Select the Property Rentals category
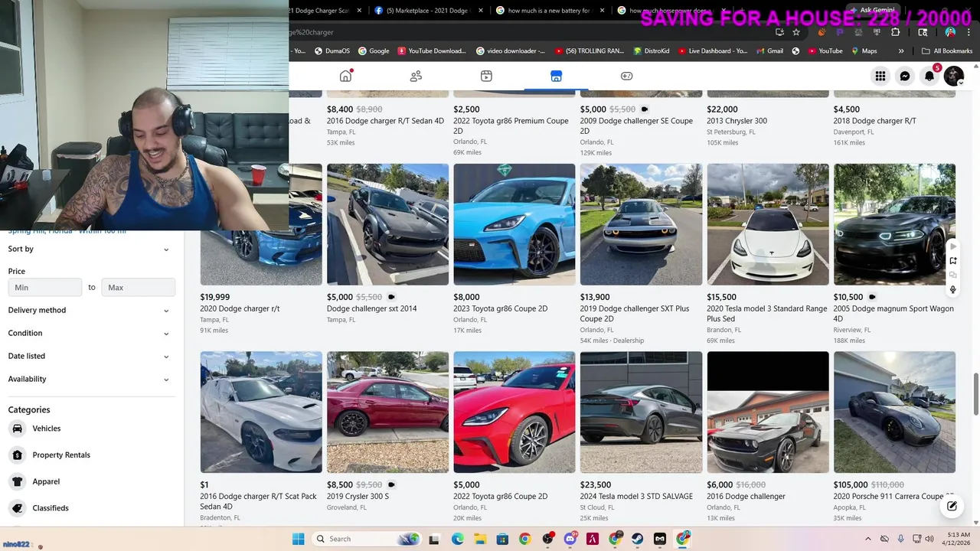This screenshot has width=980, height=551. coord(90,455)
